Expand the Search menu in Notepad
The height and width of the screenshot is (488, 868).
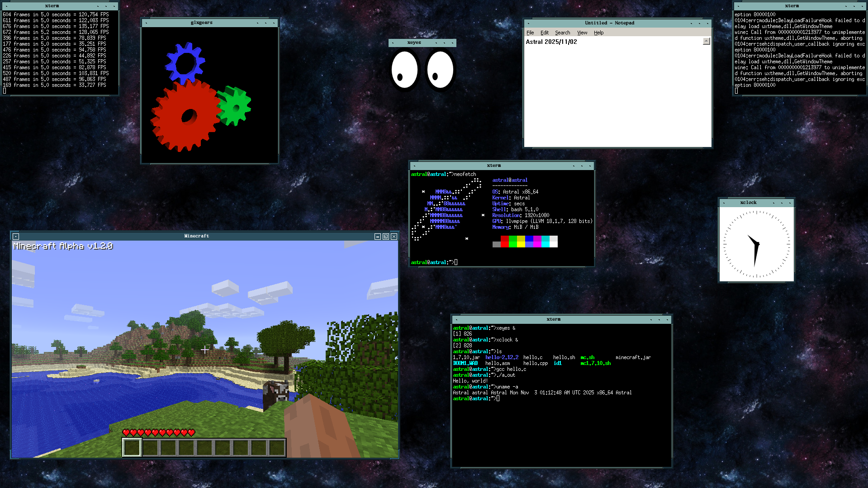click(562, 33)
